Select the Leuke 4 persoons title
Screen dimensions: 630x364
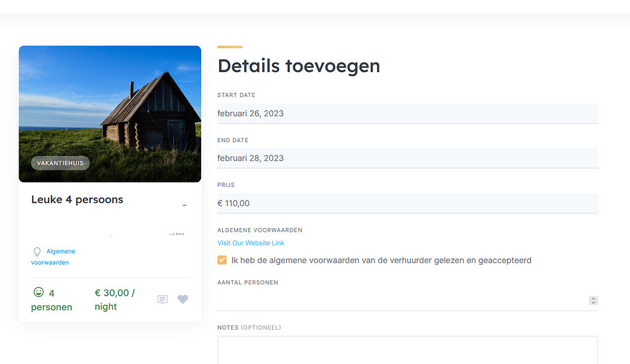[x=78, y=199]
